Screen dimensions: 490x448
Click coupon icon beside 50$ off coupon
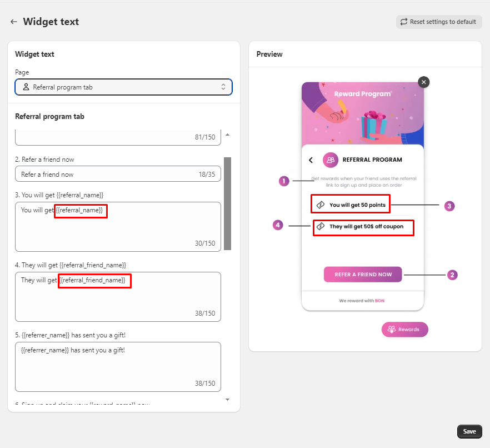point(321,227)
